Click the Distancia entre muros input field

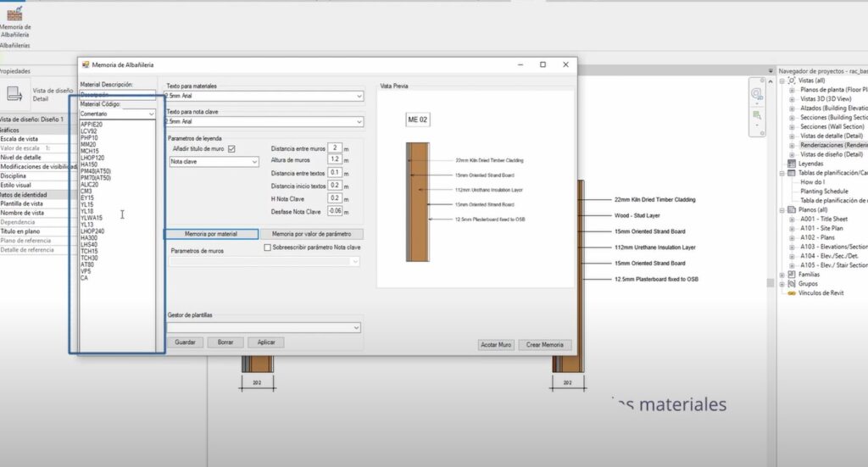click(x=335, y=147)
